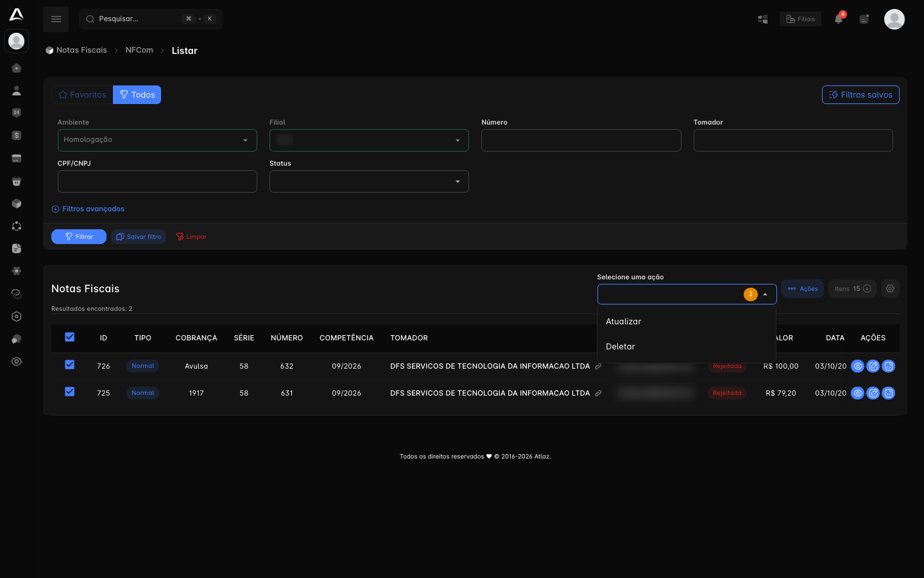Open the dollar sign sidebar icon

17,136
